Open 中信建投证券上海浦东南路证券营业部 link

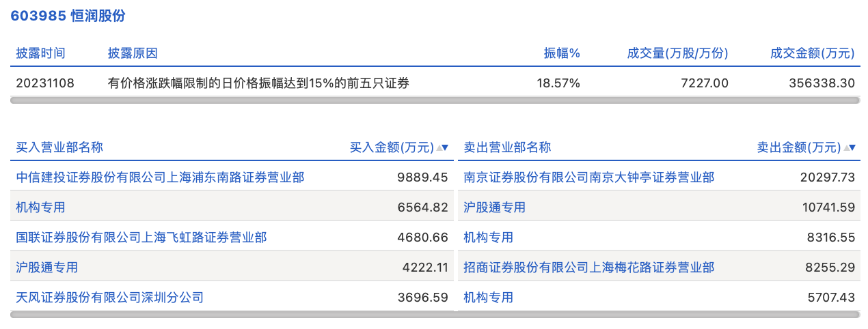click(x=160, y=177)
